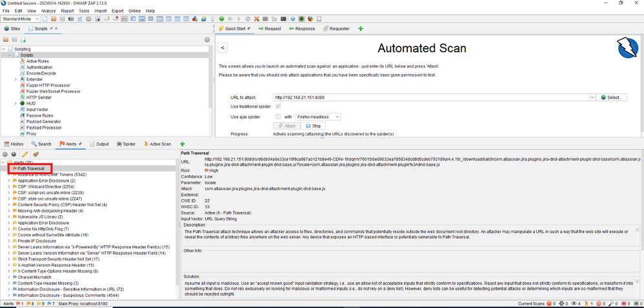This screenshot has width=644, height=308.
Task: Click the hammer fuzzer status icon
Action: point(610,304)
